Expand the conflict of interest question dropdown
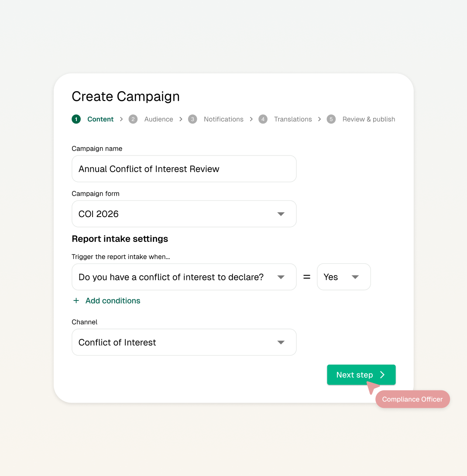 point(184,277)
